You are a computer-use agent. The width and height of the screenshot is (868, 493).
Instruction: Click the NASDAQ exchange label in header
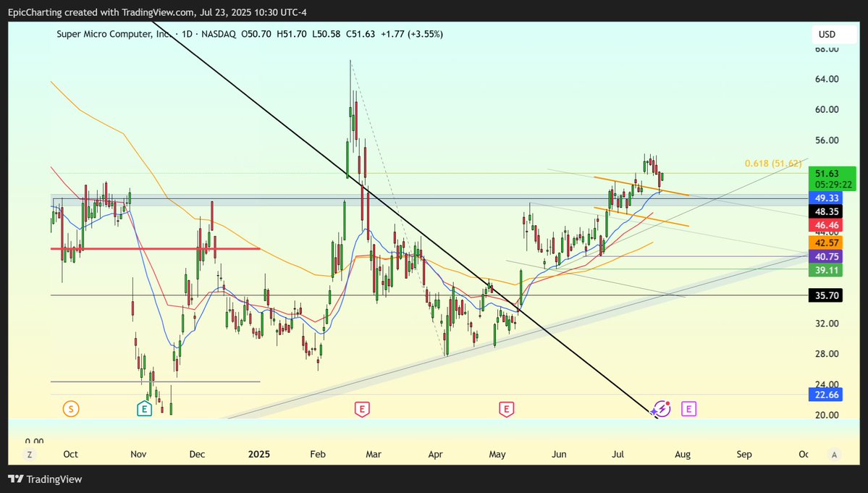point(219,34)
